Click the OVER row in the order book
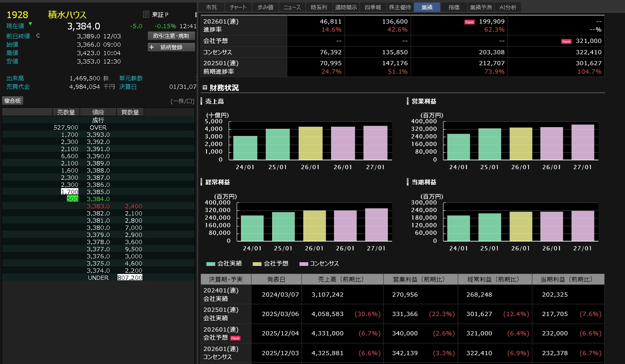Screen dimensions: 625x364 click(98, 128)
